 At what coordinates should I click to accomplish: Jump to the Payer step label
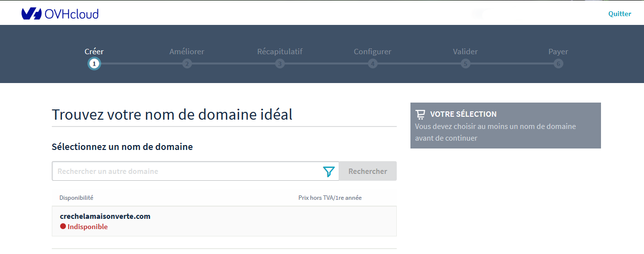coord(558,51)
